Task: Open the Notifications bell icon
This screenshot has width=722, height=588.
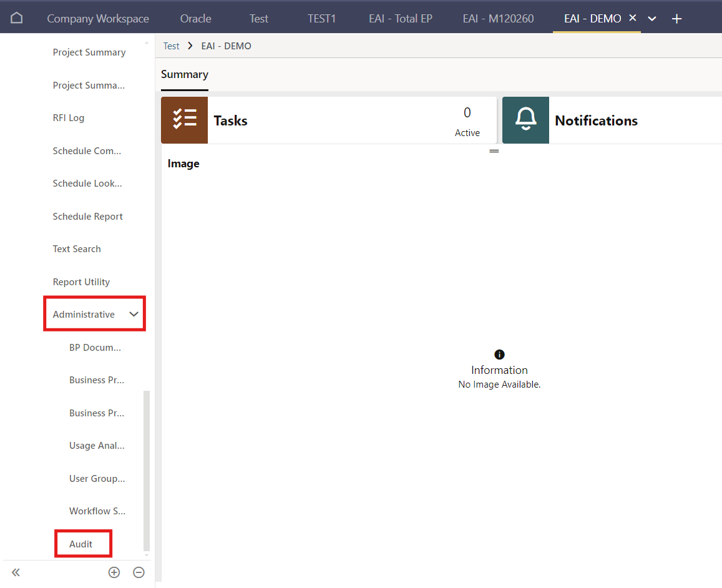Action: (525, 120)
